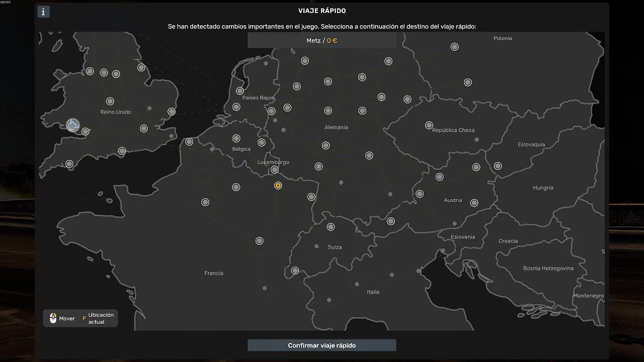Select the French marker on the Rhine border east of Metz
Image resolution: width=644 pixels, height=362 pixels.
click(311, 197)
